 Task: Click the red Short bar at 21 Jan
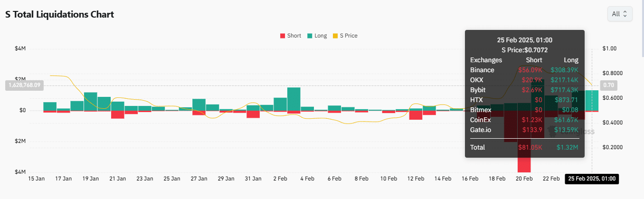(x=118, y=114)
